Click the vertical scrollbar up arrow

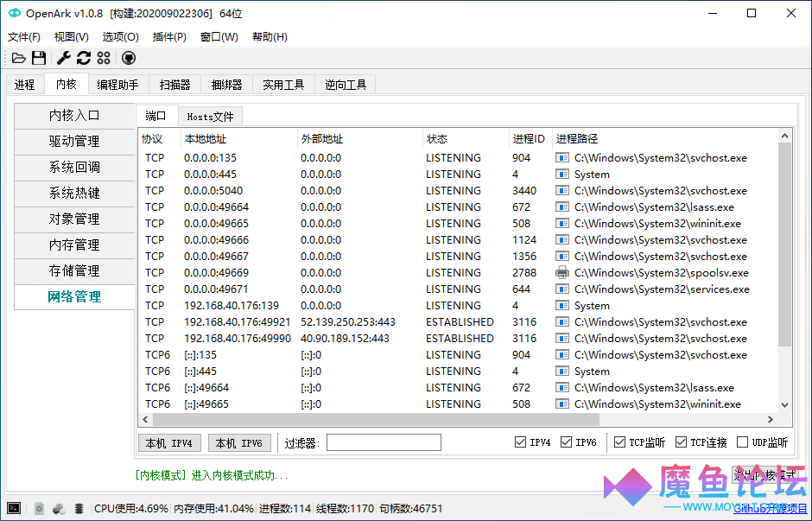click(x=784, y=137)
